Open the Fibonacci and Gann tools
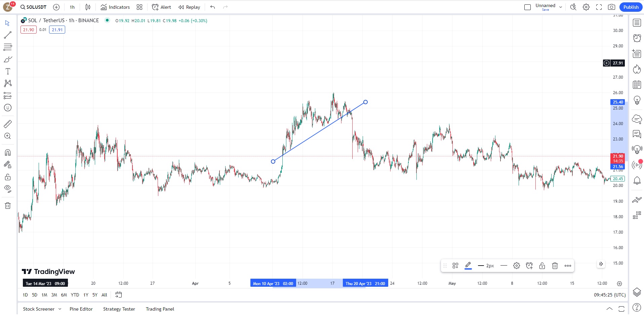 [x=7, y=47]
